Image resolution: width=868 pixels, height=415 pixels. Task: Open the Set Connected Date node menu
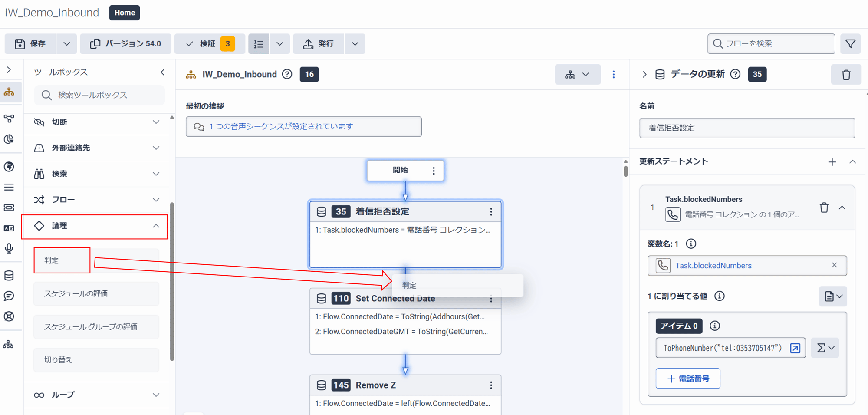pyautogui.click(x=491, y=299)
